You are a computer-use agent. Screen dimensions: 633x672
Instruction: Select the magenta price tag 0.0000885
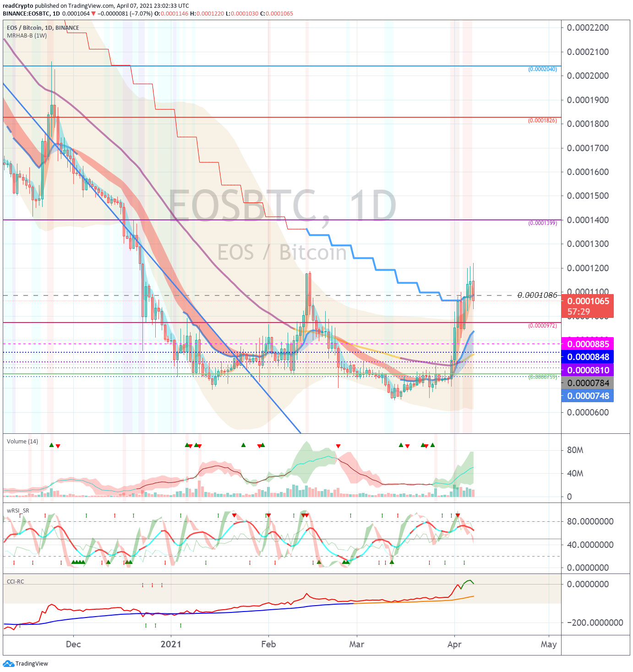click(588, 344)
